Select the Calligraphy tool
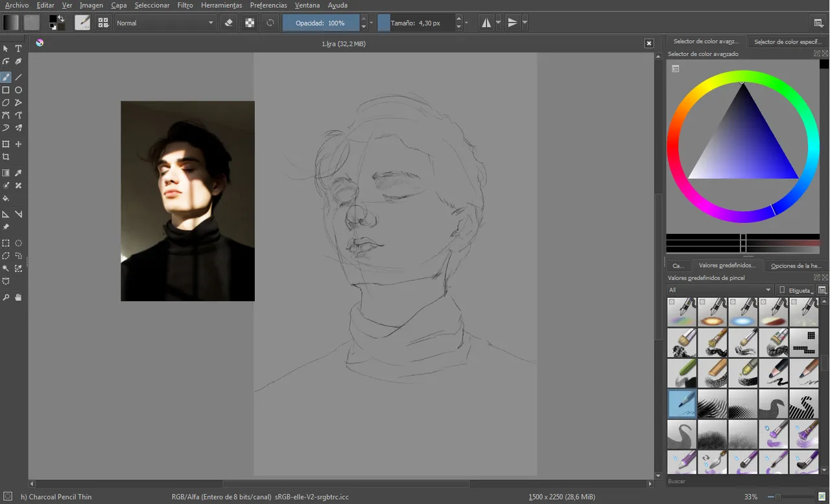830x504 pixels. coord(18,62)
